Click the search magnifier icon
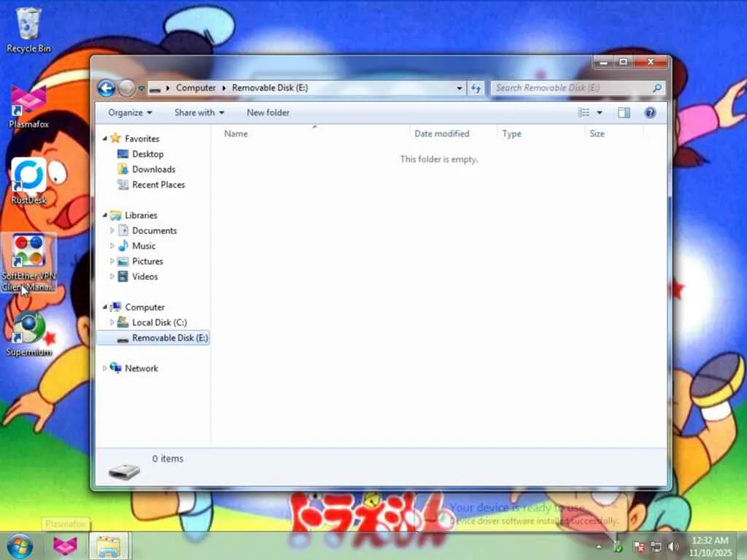This screenshot has height=560, width=747. (657, 88)
